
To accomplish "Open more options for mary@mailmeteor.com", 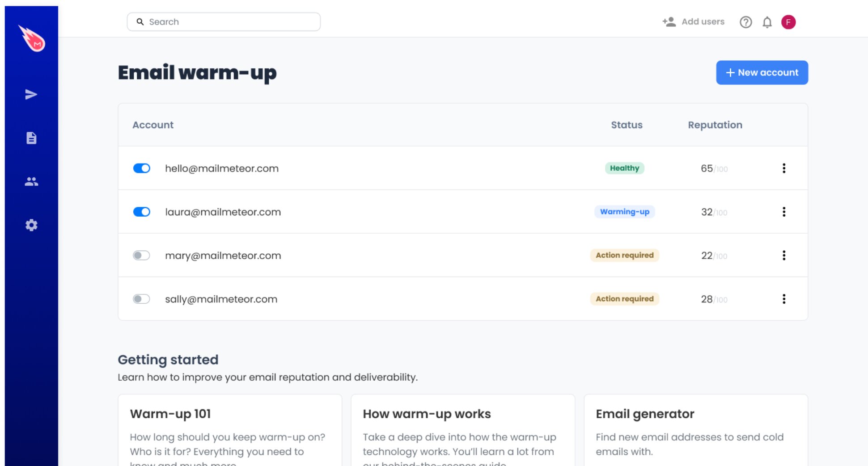I will 784,256.
